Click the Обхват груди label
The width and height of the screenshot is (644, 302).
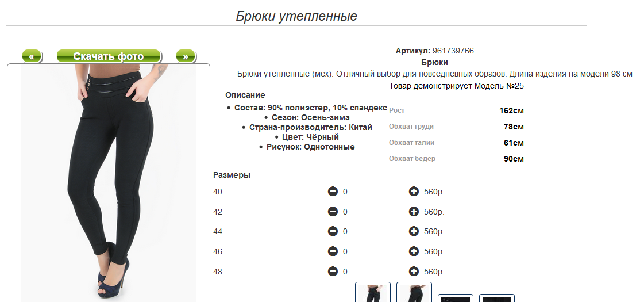[411, 127]
